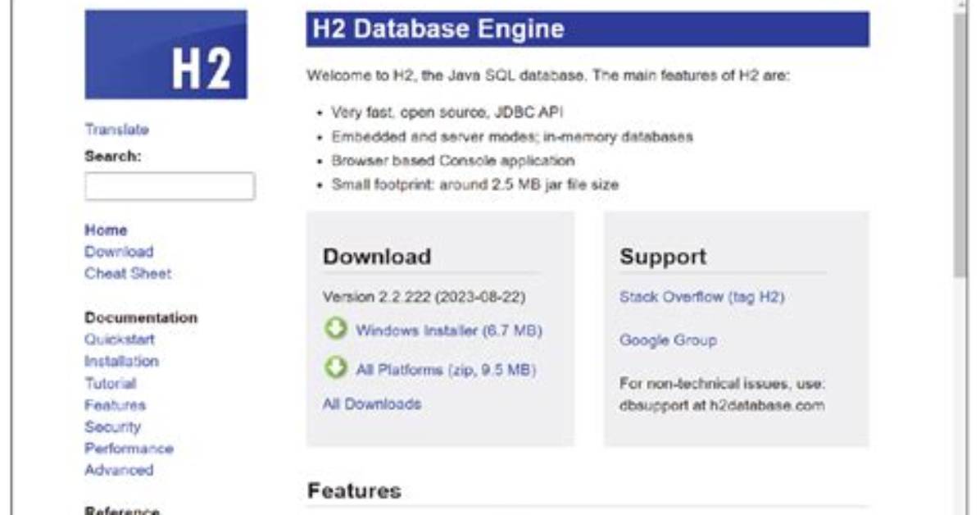Open the Security documentation link
980x515 pixels.
coord(112,426)
